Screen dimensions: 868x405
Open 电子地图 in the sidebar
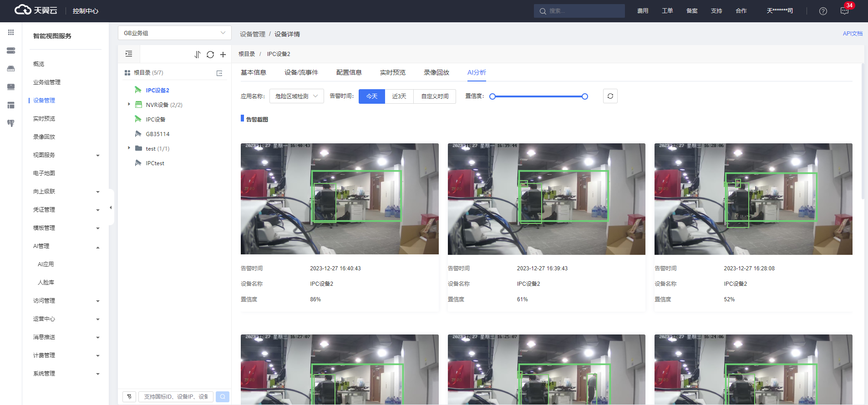click(44, 173)
